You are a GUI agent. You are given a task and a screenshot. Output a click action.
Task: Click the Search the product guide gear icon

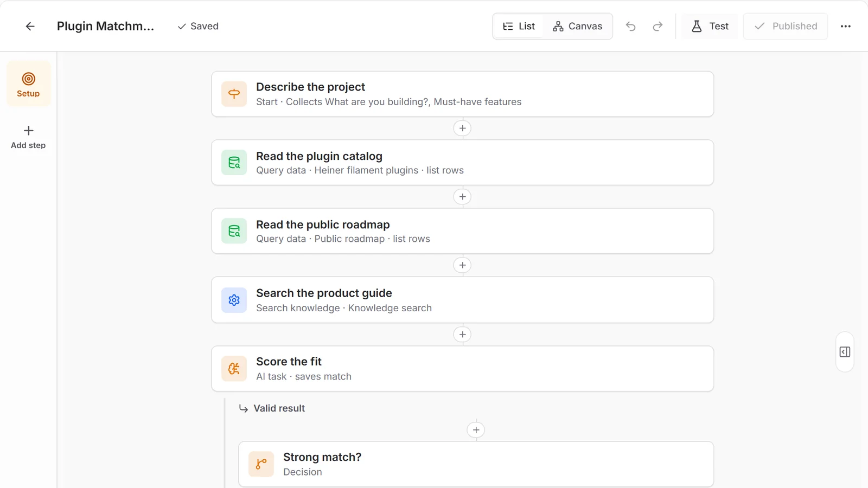234,300
